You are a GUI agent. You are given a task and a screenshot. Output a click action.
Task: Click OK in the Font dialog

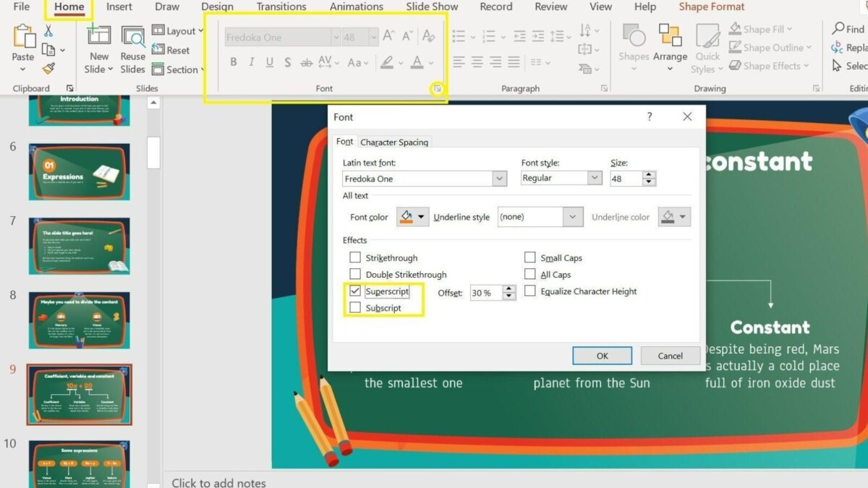click(602, 356)
